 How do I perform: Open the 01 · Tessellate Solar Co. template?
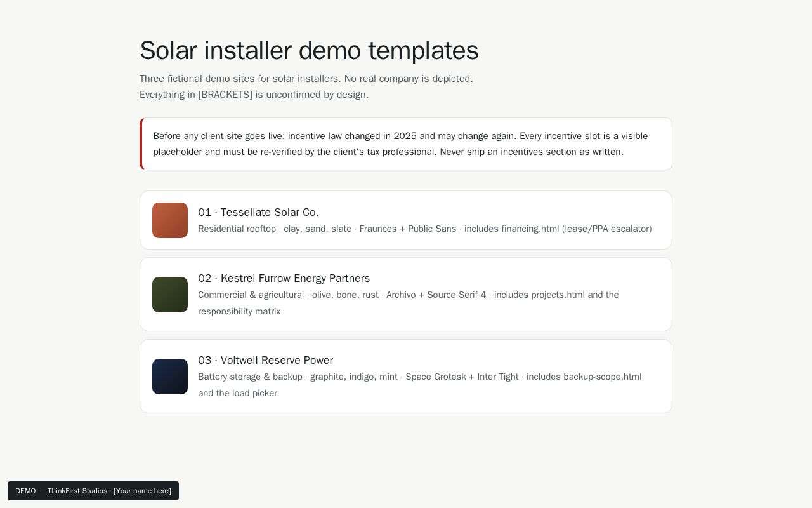[x=406, y=220]
